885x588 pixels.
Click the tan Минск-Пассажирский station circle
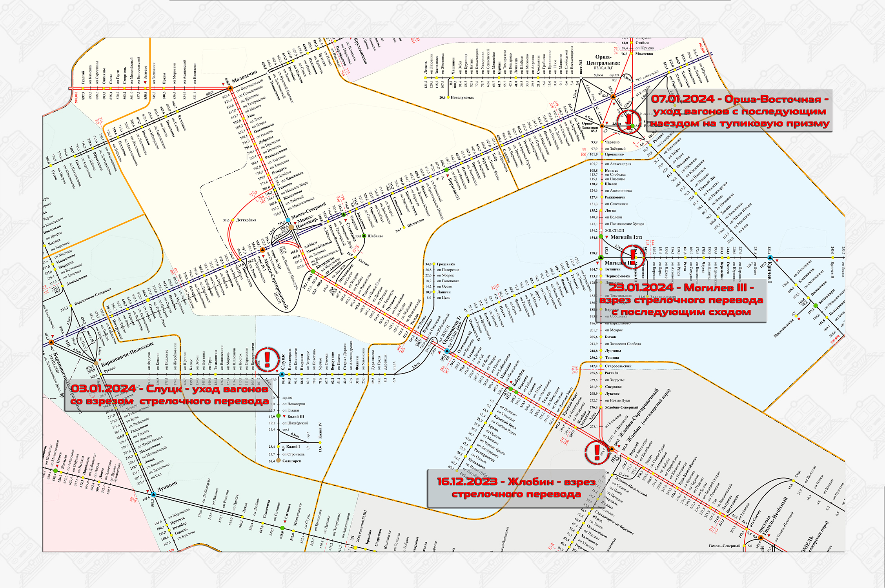291,227
